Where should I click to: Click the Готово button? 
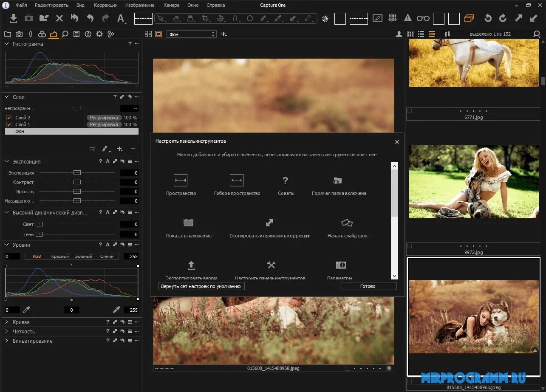(x=368, y=286)
